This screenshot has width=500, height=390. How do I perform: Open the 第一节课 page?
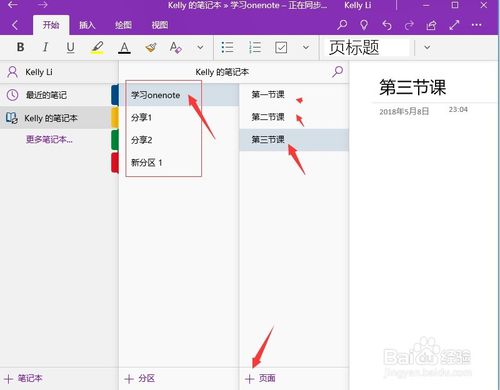(294, 95)
